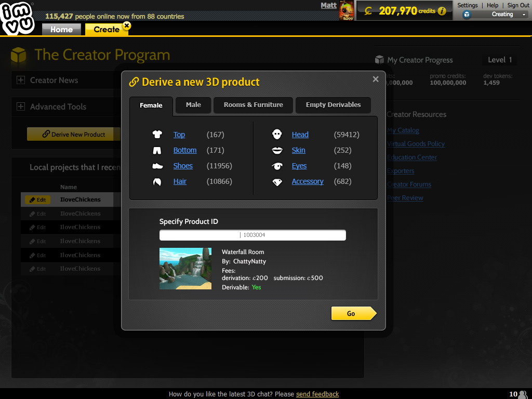
Task: Click the Level 1 badge
Action: tap(499, 60)
